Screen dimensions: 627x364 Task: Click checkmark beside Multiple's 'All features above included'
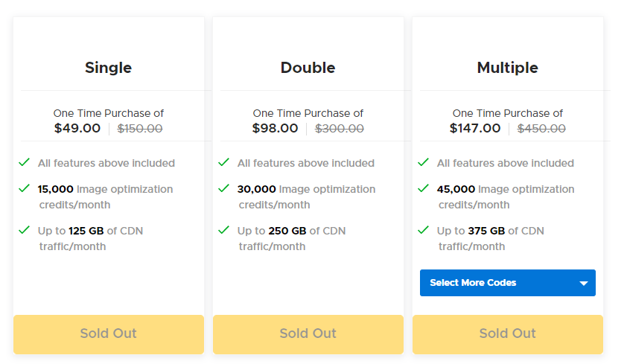(423, 162)
